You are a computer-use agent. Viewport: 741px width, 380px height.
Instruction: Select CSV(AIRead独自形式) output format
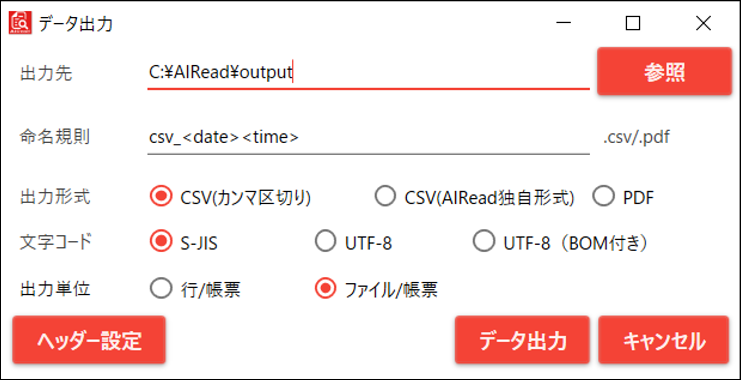474,198
